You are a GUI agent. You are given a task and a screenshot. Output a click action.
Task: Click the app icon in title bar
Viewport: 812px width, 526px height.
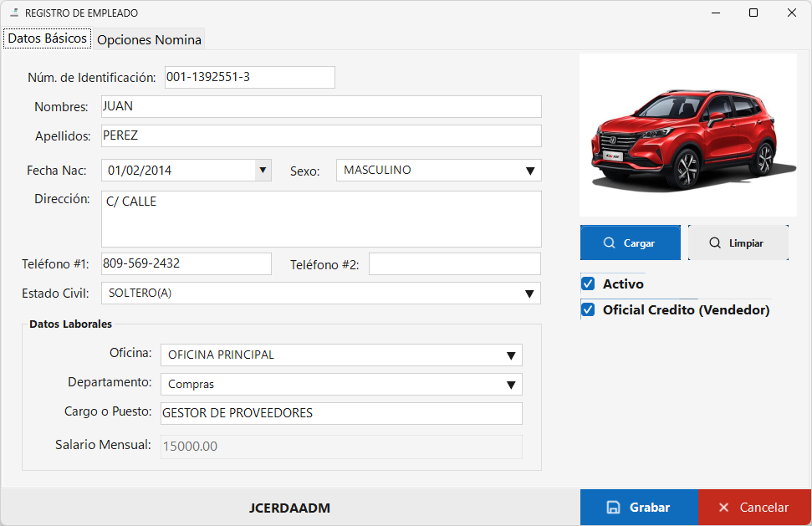pyautogui.click(x=14, y=13)
